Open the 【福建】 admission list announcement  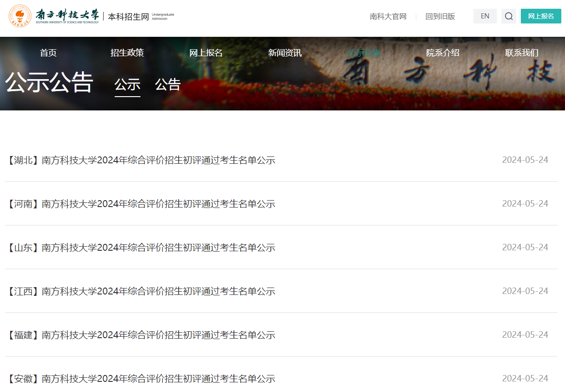(140, 335)
